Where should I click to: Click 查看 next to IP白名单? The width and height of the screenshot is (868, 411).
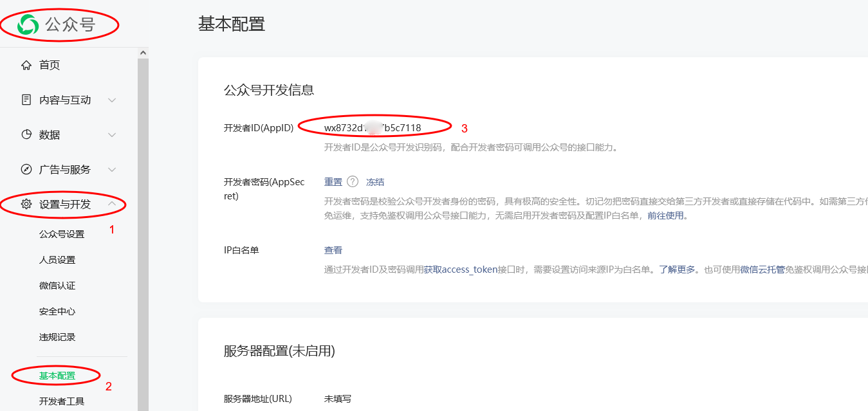click(333, 250)
